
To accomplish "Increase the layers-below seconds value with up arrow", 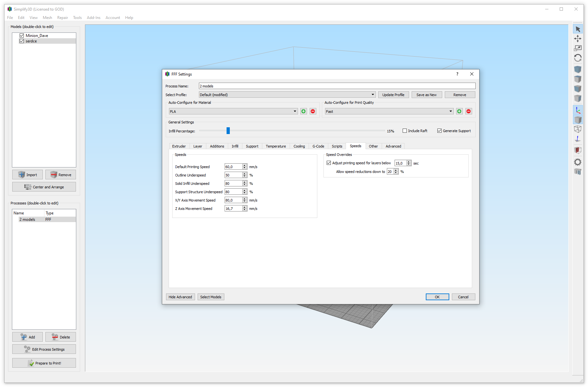I will point(409,162).
